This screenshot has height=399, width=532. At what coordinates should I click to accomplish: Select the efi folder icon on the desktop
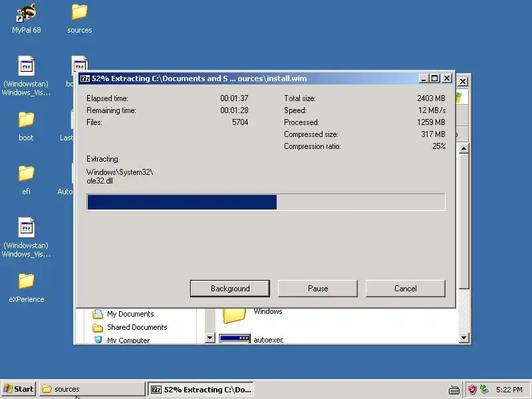26,180
